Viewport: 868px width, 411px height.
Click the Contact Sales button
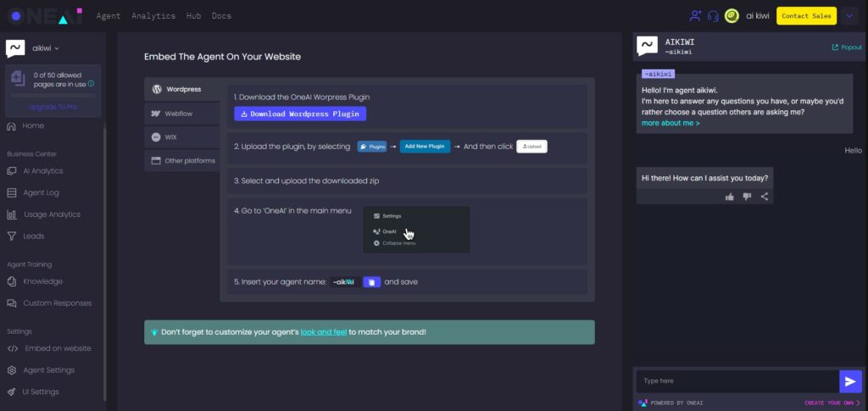coord(806,16)
